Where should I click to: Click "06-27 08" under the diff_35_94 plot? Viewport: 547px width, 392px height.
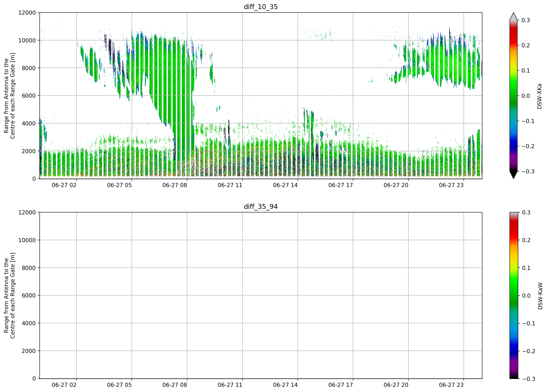pos(175,385)
